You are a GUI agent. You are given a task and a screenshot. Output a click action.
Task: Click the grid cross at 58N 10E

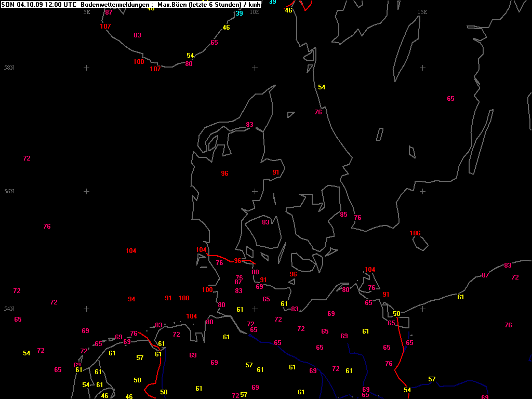[x=255, y=68]
